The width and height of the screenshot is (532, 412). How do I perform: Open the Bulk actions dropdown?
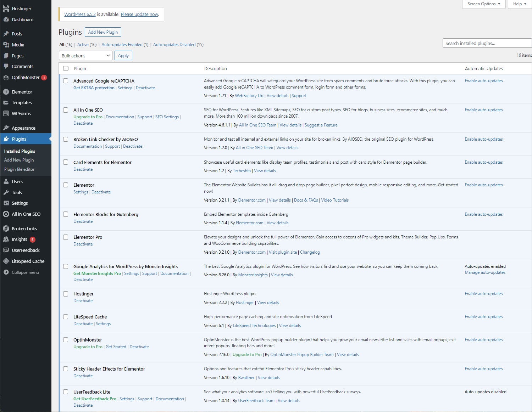(85, 56)
